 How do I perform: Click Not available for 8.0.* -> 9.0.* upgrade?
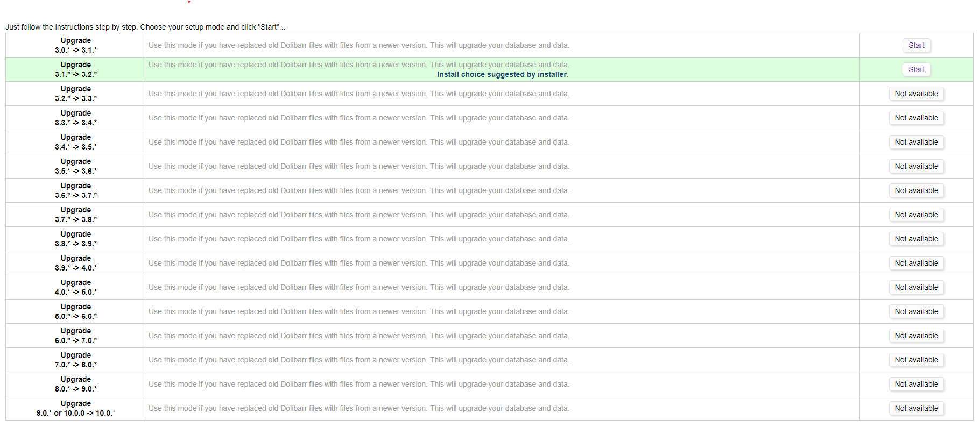pos(916,384)
